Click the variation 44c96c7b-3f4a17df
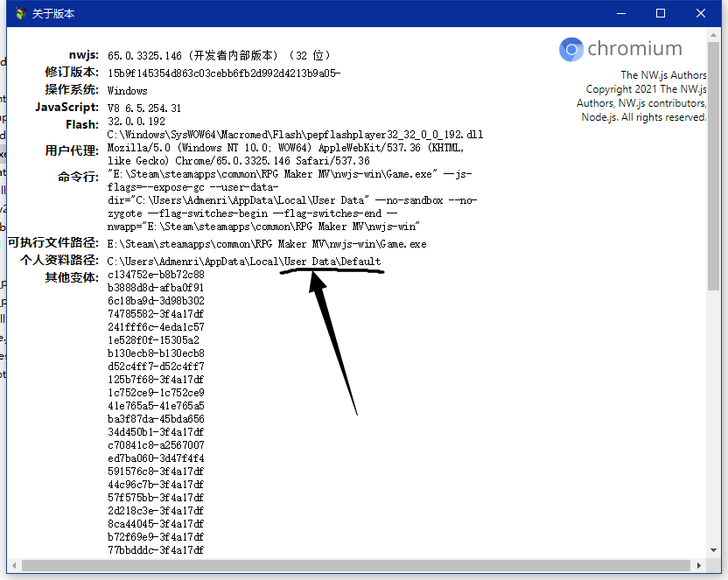Screen dimensions: 728x580 tap(156, 485)
